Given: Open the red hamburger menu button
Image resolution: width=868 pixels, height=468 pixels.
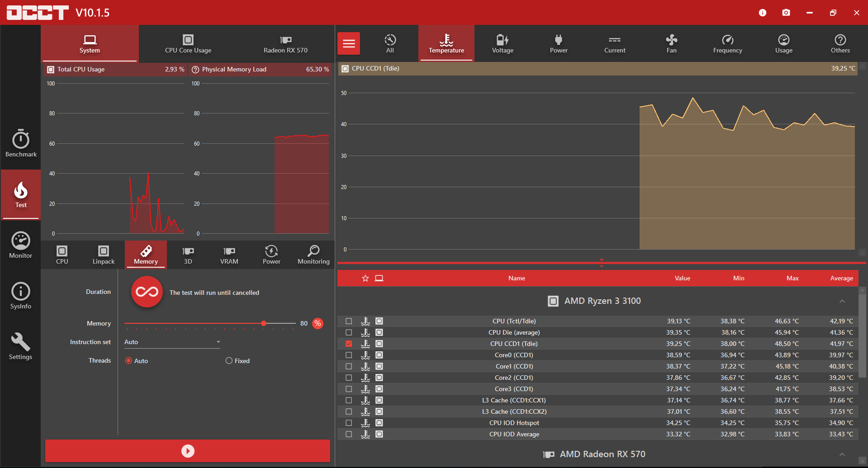Looking at the screenshot, I should [349, 43].
